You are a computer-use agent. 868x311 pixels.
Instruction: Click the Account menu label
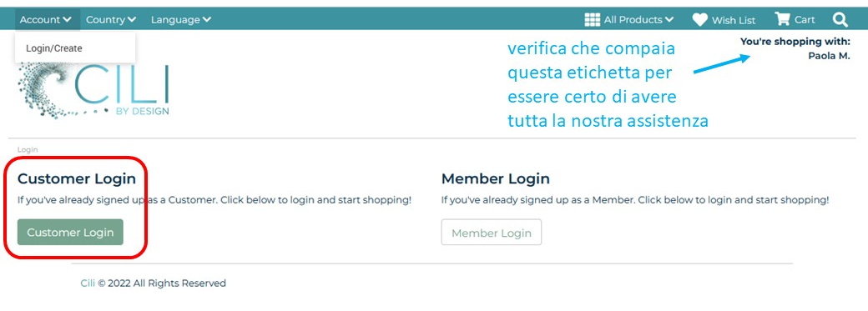[x=40, y=19]
